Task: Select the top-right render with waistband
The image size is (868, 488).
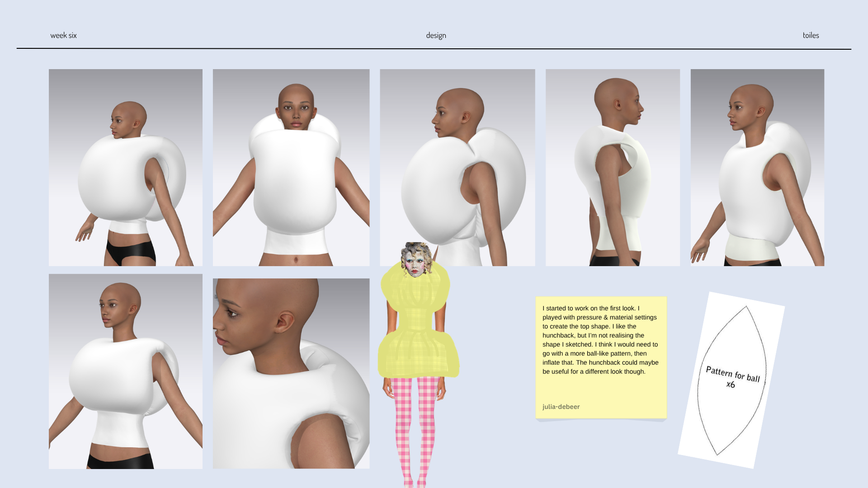Action: [x=757, y=168]
